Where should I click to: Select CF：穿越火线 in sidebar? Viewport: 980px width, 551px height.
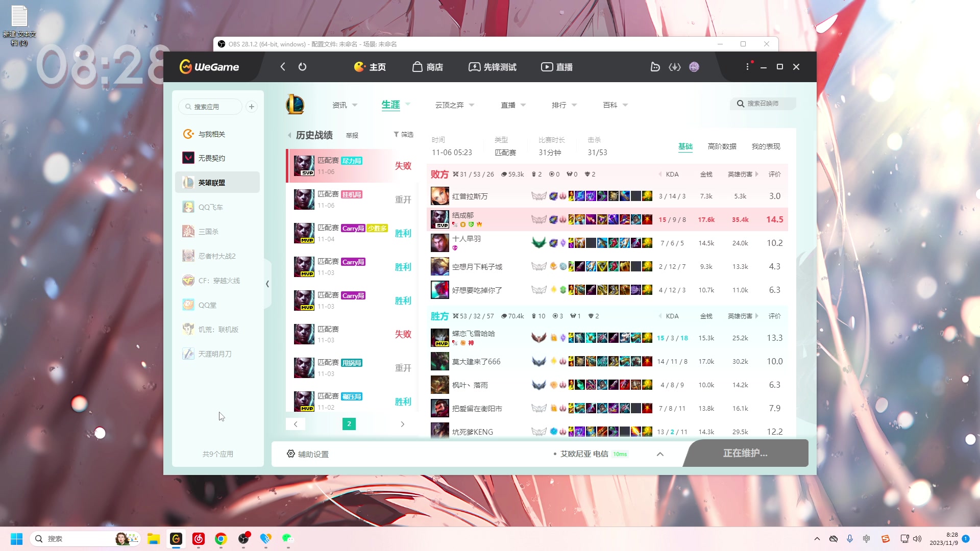click(x=217, y=281)
